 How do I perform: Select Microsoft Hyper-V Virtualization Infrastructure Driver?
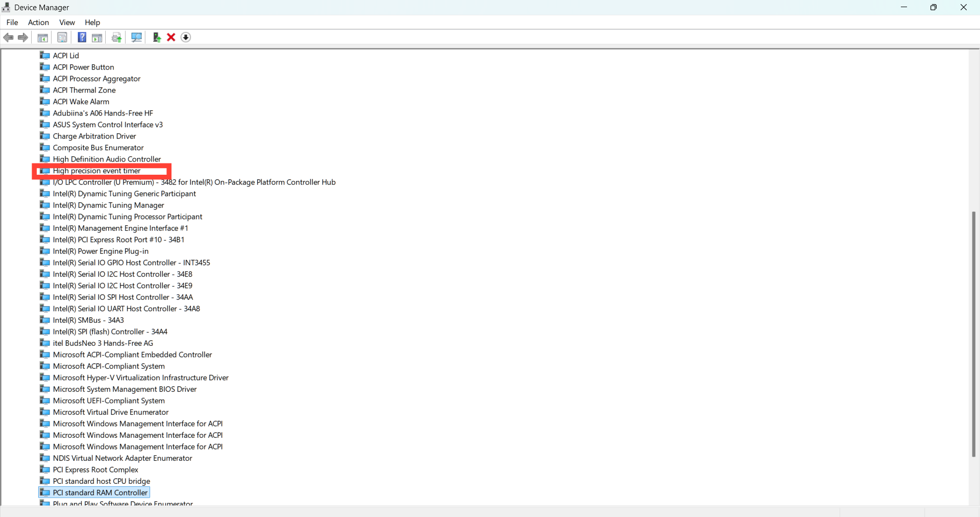140,378
